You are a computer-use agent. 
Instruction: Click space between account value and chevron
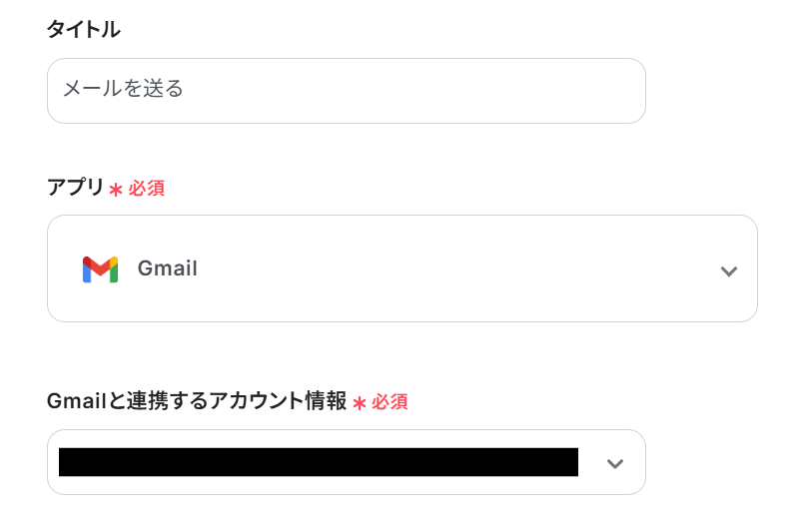(x=591, y=463)
